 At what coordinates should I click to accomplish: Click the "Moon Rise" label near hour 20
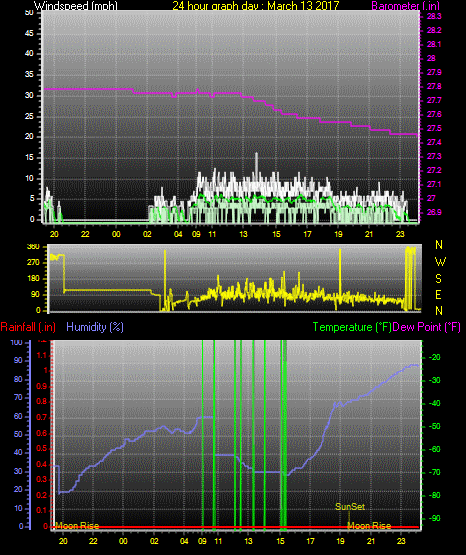coord(77,526)
